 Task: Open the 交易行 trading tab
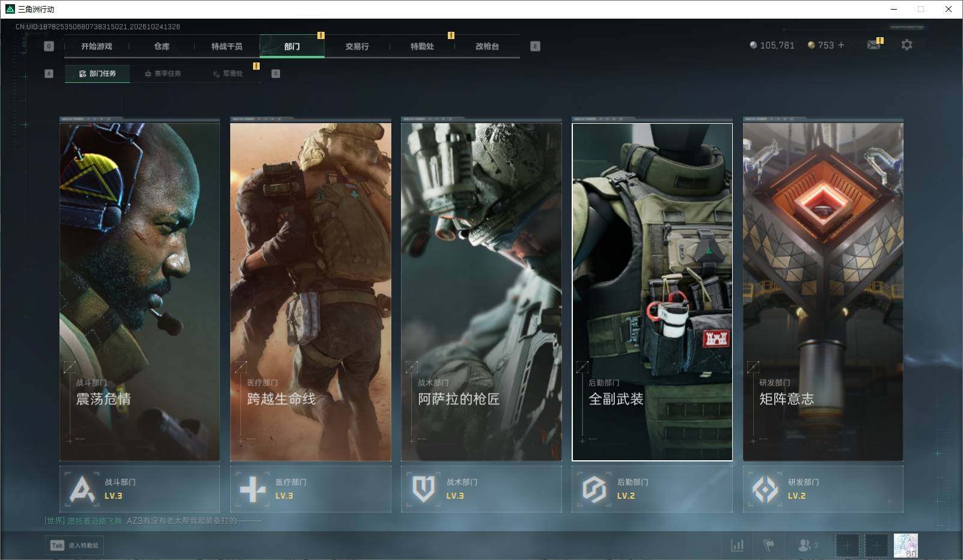(x=357, y=46)
